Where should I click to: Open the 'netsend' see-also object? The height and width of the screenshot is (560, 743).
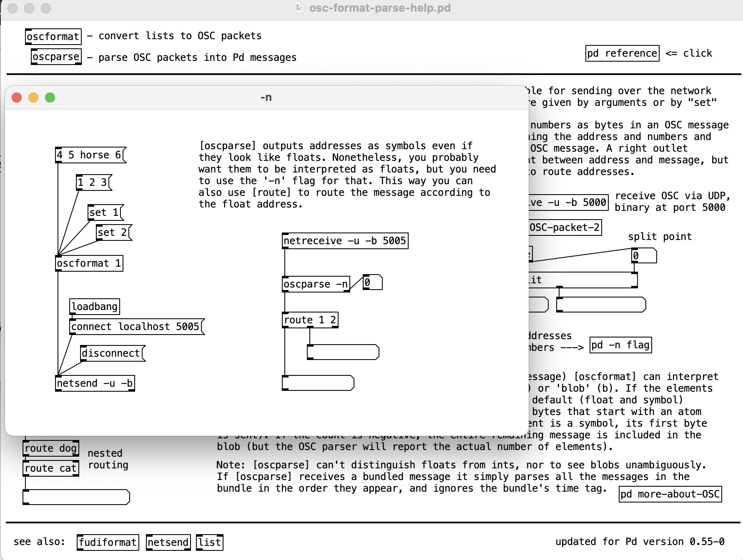[168, 542]
